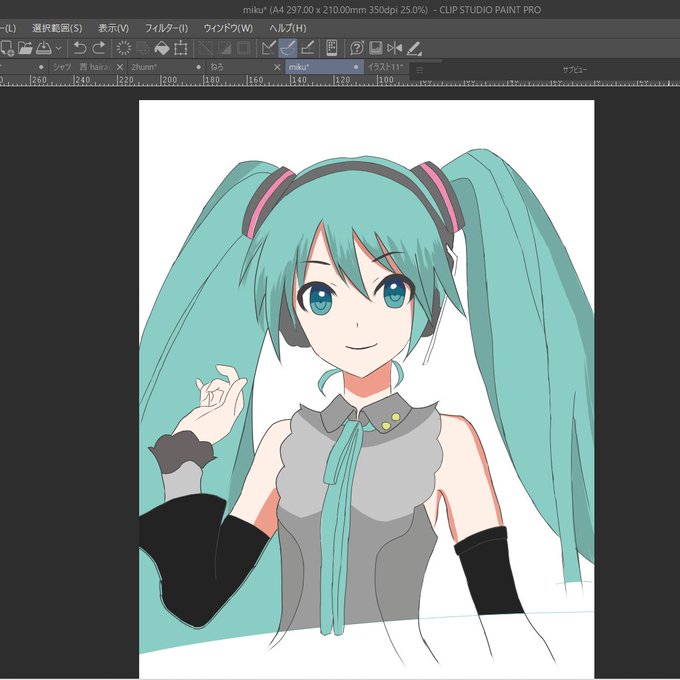The width and height of the screenshot is (680, 680).
Task: Open the フィルター(I) menu
Action: (166, 28)
